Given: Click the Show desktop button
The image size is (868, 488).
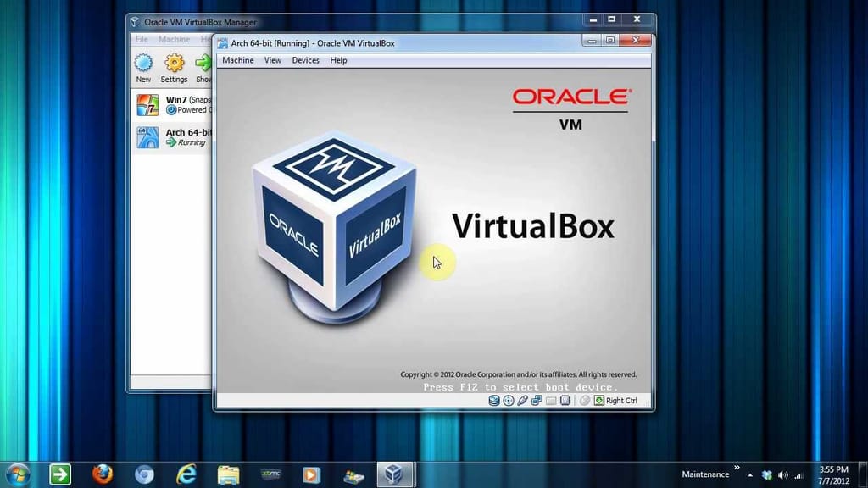Looking at the screenshot, I should 863,474.
